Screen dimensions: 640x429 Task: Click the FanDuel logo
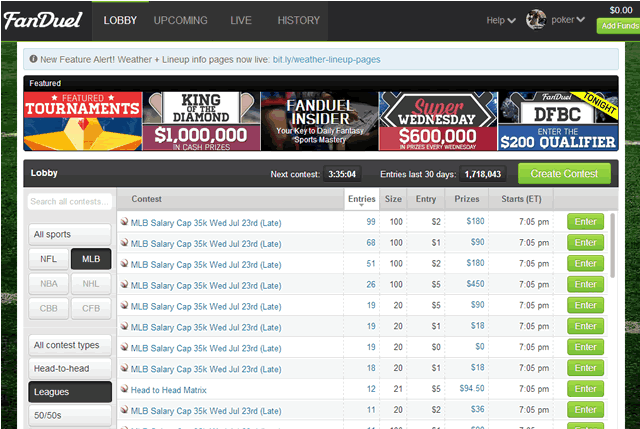pyautogui.click(x=45, y=19)
